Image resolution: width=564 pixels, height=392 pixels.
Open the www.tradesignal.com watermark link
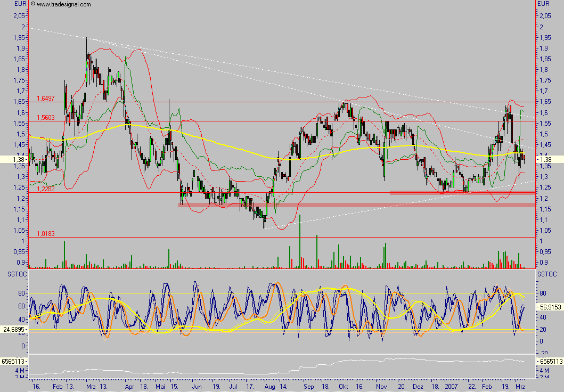64,4
